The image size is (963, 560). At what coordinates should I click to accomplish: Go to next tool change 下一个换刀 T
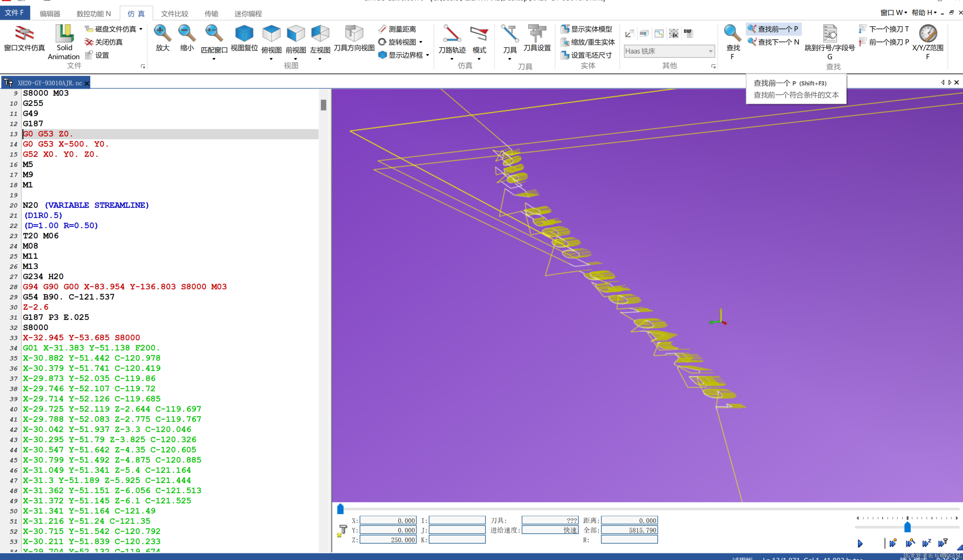click(884, 29)
